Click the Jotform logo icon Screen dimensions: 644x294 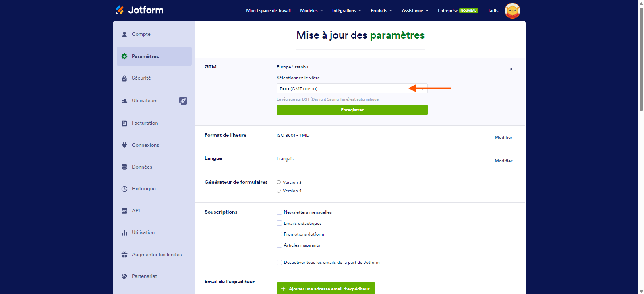[120, 10]
